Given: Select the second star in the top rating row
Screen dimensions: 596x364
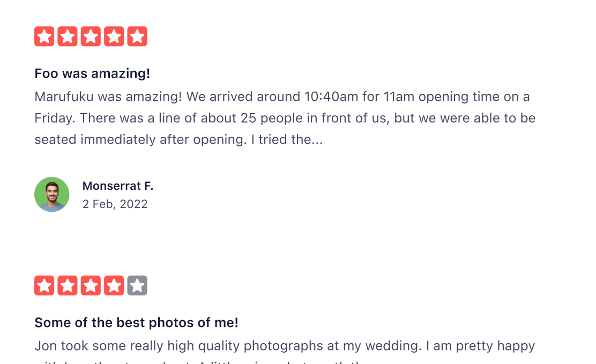Looking at the screenshot, I should [x=68, y=36].
